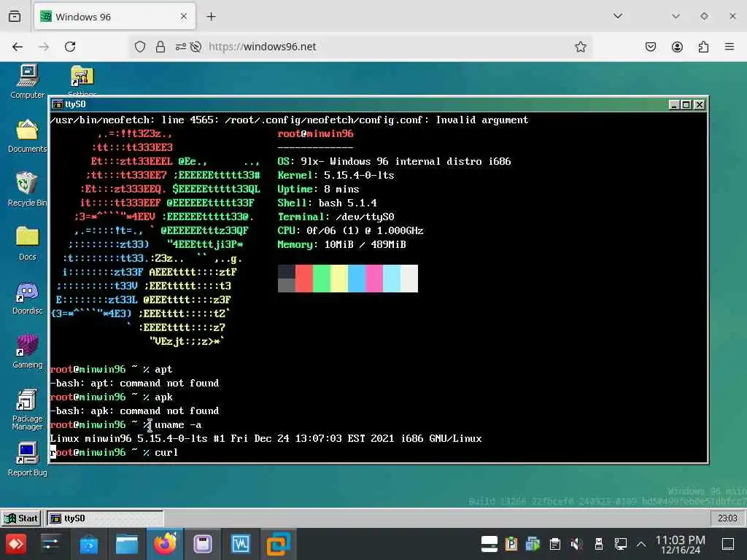Toggle the muted volume tray icon
Image resolution: width=747 pixels, height=560 pixels.
(576, 543)
